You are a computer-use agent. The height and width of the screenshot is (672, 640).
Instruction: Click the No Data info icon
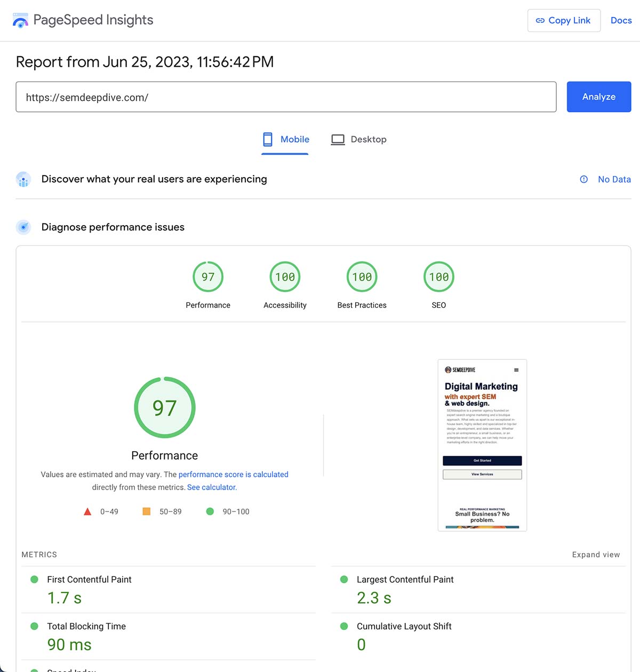point(584,179)
